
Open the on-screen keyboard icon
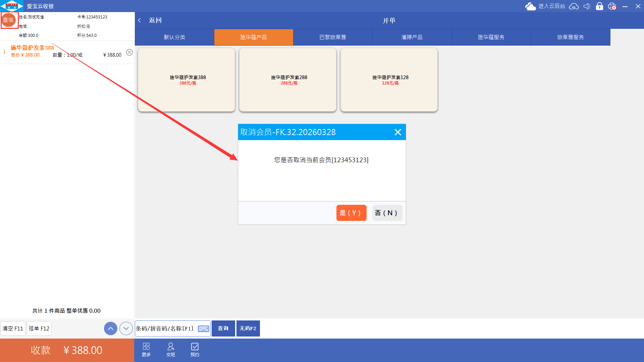coord(203,328)
